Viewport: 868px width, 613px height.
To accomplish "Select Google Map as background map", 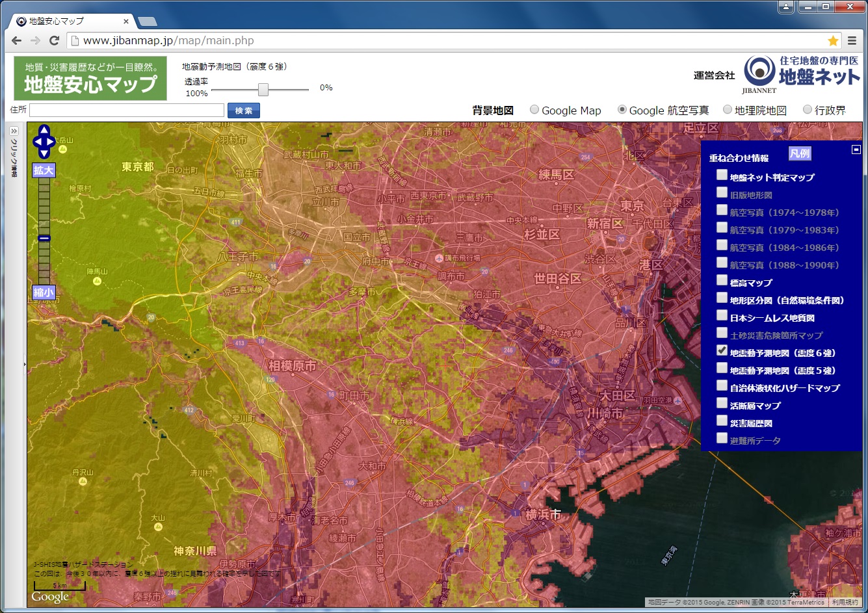I will click(534, 110).
